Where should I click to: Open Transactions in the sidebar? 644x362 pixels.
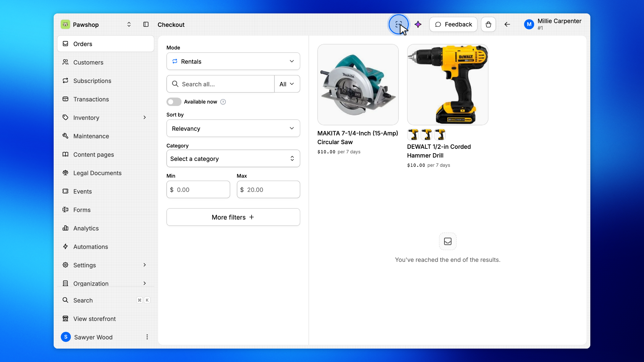tap(105, 99)
